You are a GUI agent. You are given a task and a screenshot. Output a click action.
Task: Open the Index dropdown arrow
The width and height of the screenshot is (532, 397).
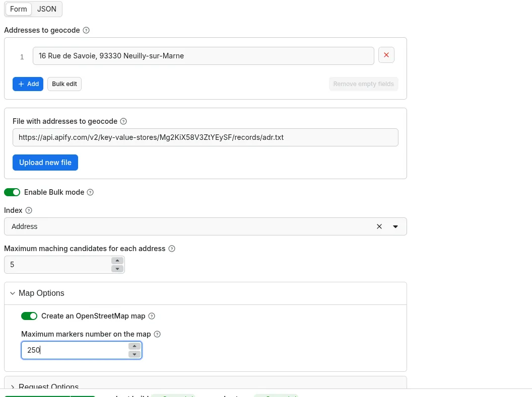click(x=395, y=226)
